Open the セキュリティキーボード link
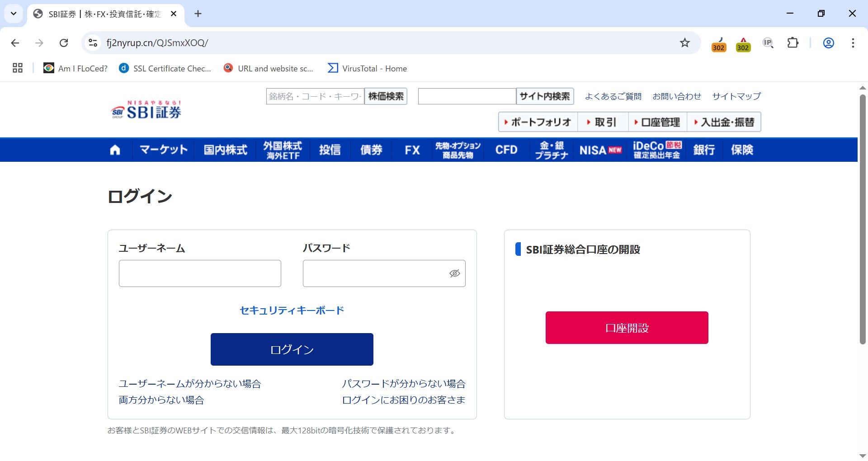 292,310
